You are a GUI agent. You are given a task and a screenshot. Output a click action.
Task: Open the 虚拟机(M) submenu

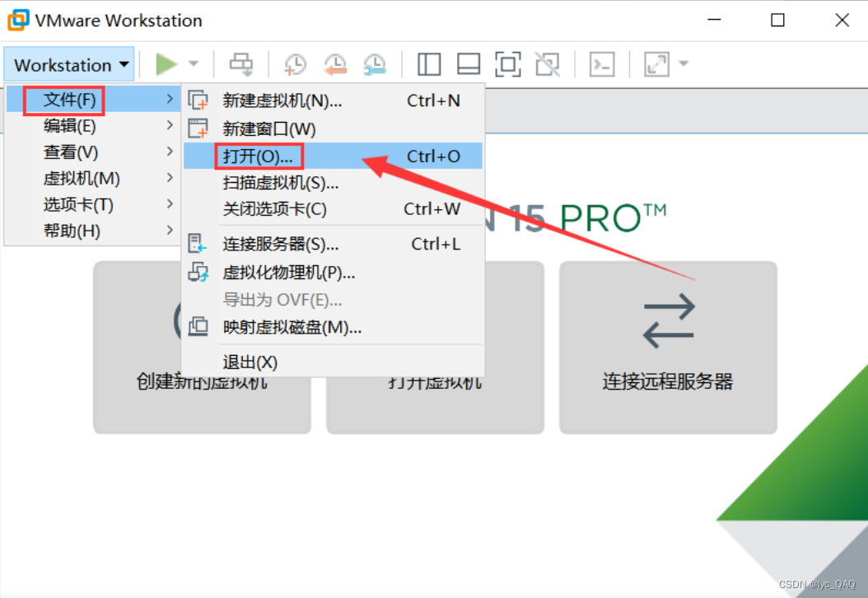tap(93, 178)
